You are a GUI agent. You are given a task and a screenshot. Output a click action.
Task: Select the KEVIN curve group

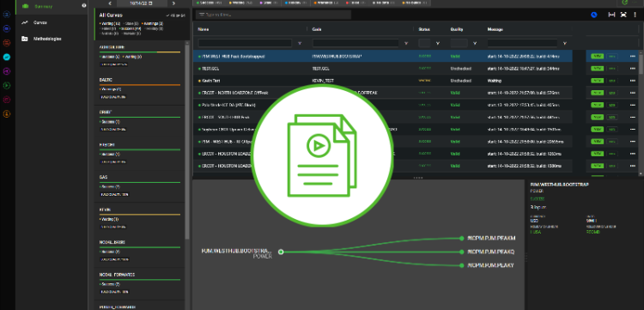tap(140, 218)
